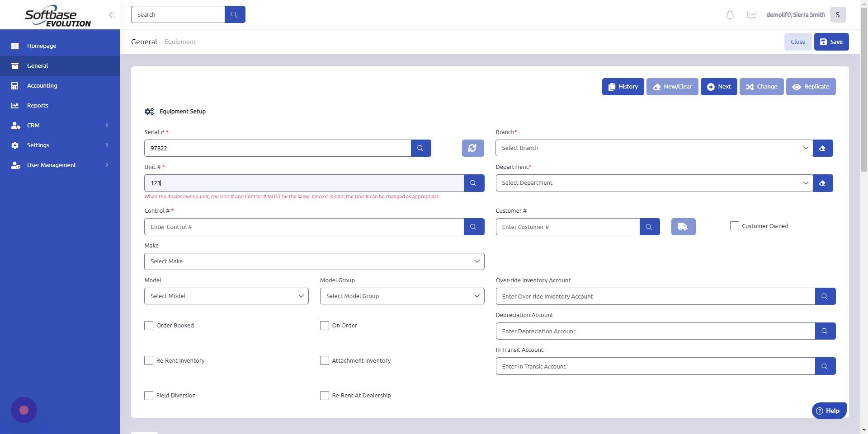Click the truck icon beside Customer # field
Screen dimensions: 868x434
coord(683,226)
